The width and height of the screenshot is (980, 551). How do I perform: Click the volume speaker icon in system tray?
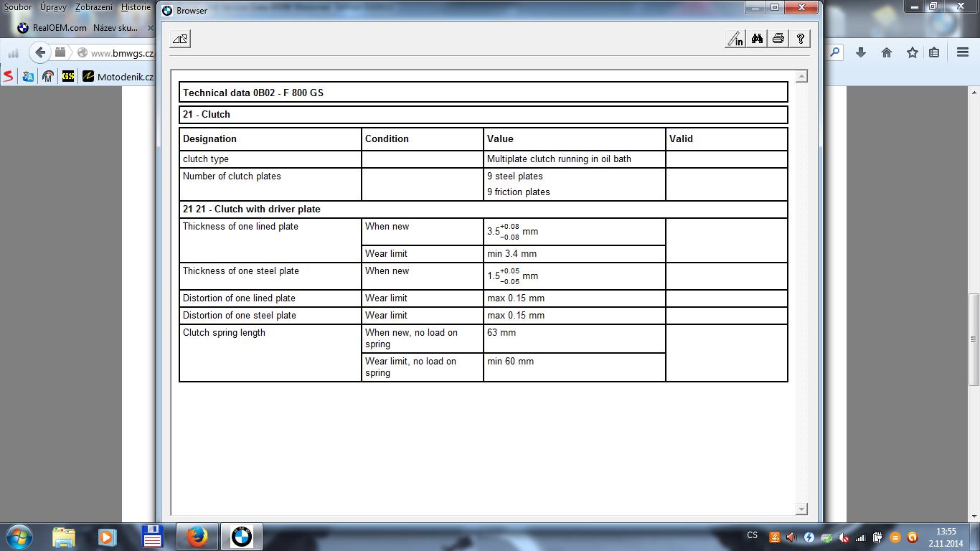click(x=791, y=537)
